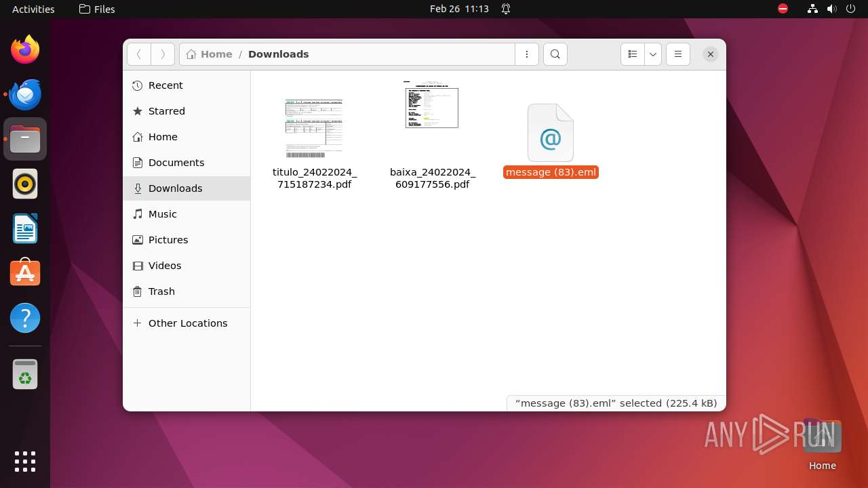Open Other Locations in the sidebar
Viewport: 868px width, 488px height.
(x=186, y=323)
